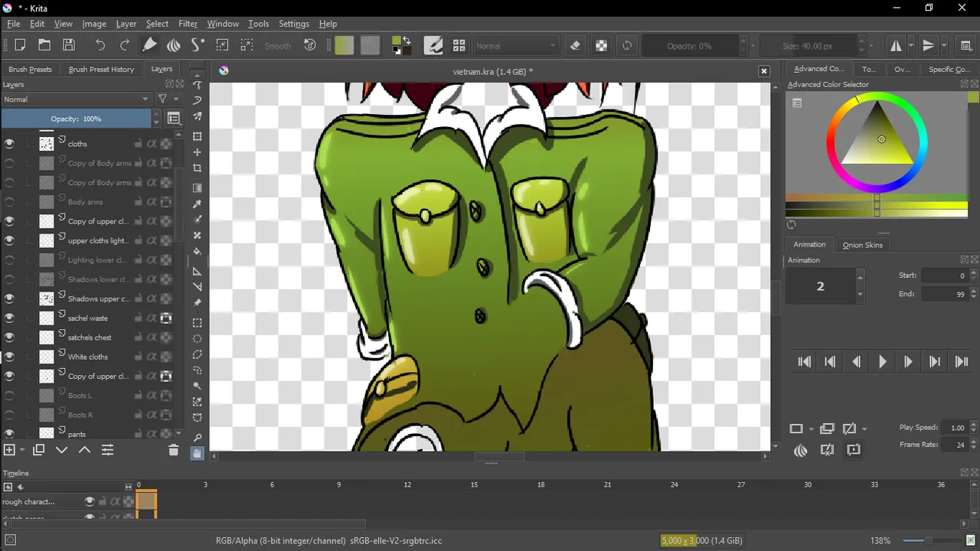Toggle preserve alpha in toolbar
The height and width of the screenshot is (551, 980).
[x=602, y=45]
